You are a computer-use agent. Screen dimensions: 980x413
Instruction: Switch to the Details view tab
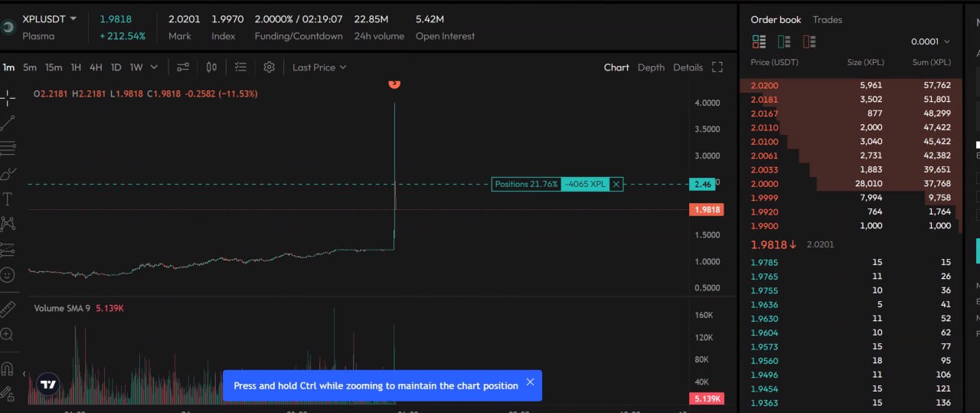[688, 67]
